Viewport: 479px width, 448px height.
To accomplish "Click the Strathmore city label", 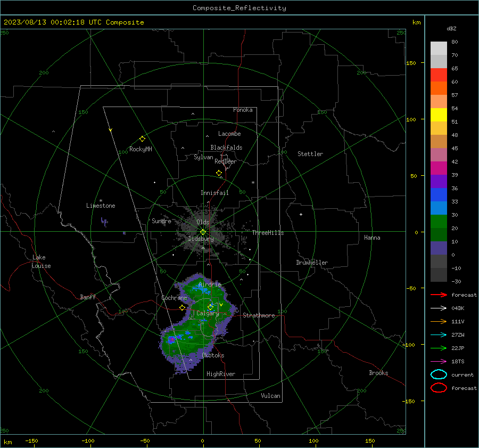I will point(259,315).
